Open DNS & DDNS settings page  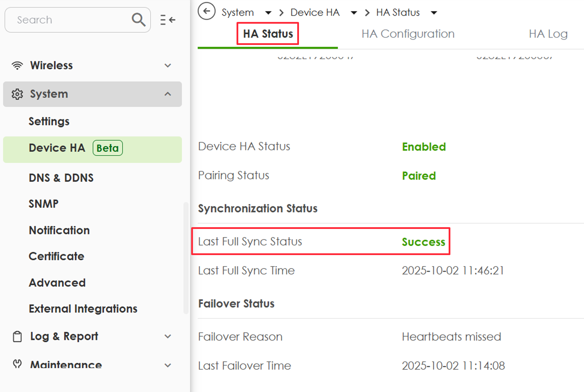61,178
